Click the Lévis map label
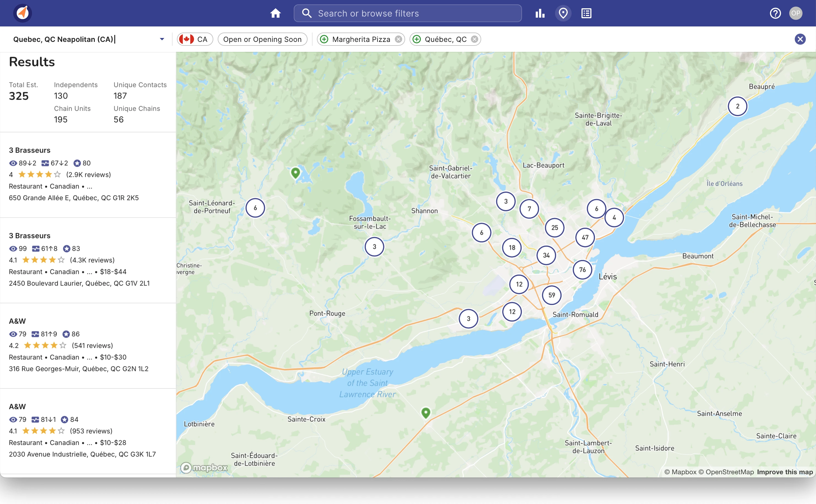The width and height of the screenshot is (816, 504). [608, 277]
